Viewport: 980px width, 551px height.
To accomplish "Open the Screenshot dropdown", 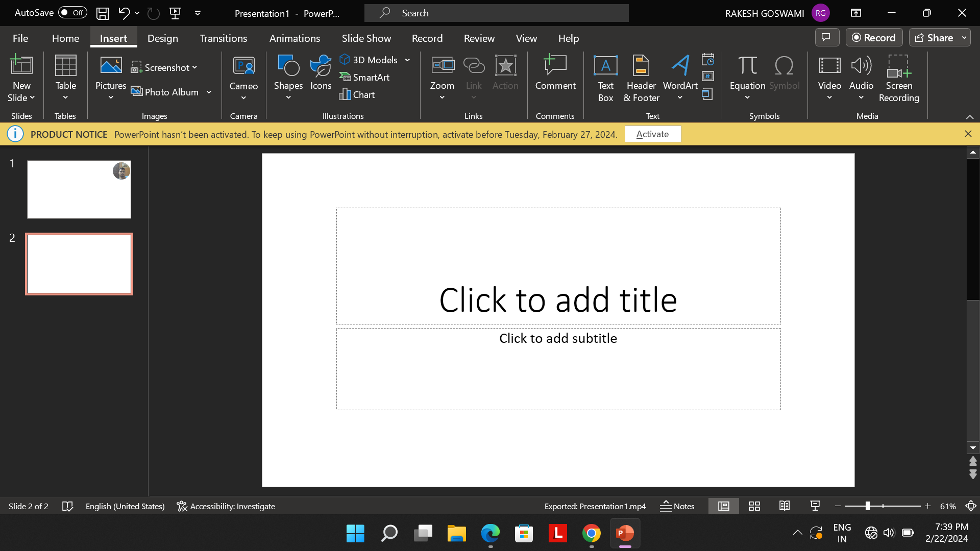I will click(164, 67).
